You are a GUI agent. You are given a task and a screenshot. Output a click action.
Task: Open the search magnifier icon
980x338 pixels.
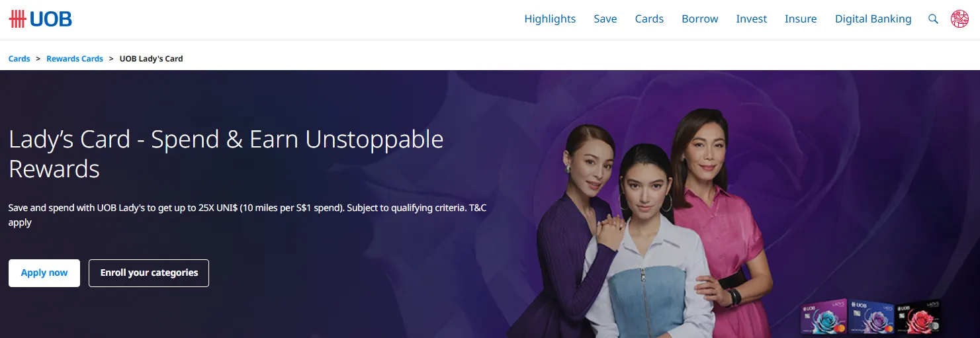pos(933,19)
